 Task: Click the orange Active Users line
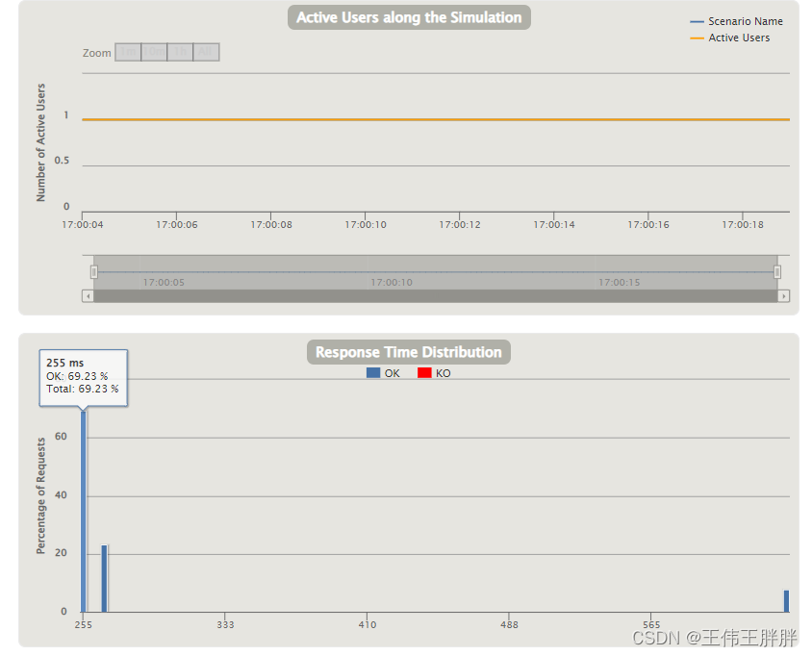pyautogui.click(x=436, y=119)
